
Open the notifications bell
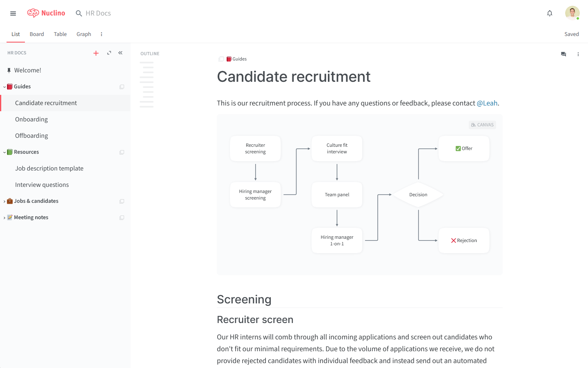point(550,13)
